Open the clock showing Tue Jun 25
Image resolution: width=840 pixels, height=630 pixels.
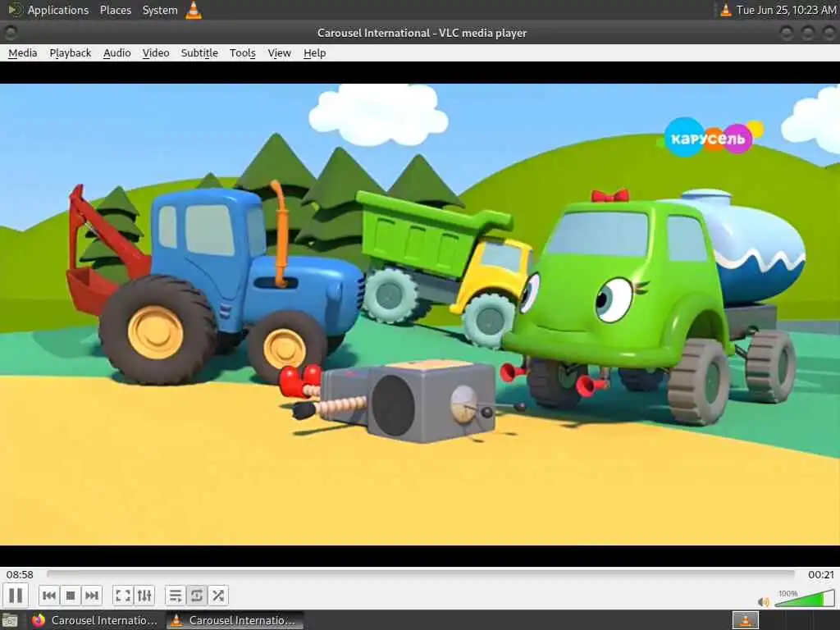click(x=786, y=10)
